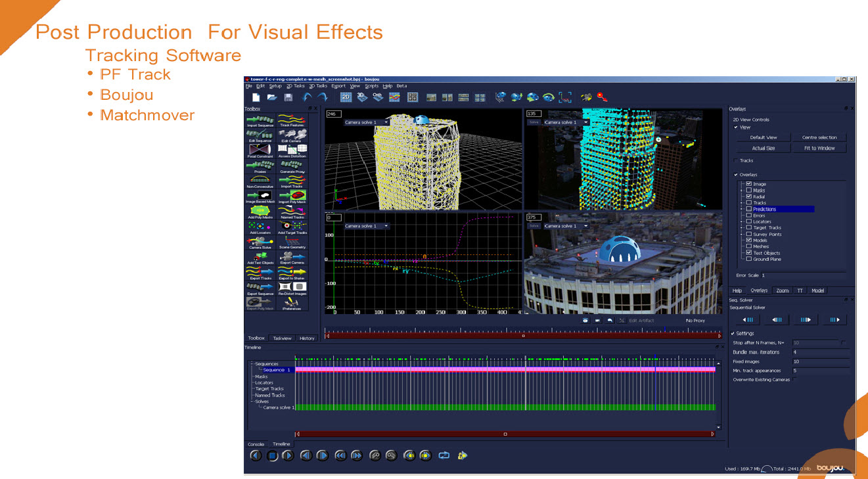Open the 2D Tasks menu
This screenshot has height=479, width=868.
pos(296,86)
